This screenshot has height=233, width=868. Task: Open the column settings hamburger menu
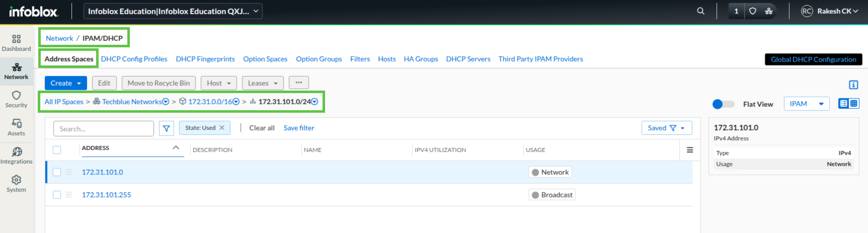[x=690, y=150]
